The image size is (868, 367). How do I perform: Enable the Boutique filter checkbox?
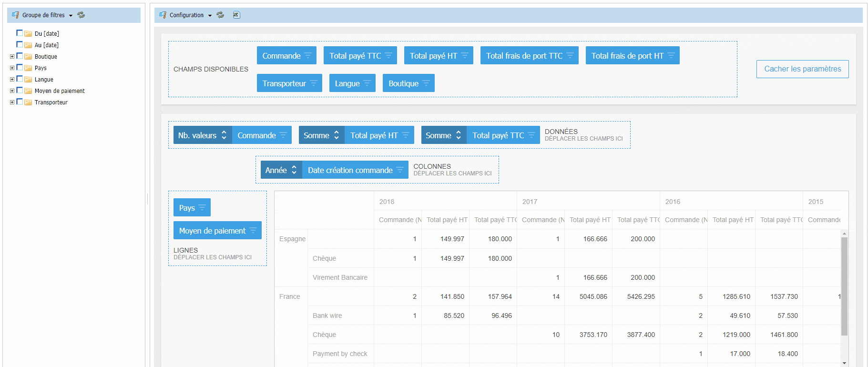point(20,56)
